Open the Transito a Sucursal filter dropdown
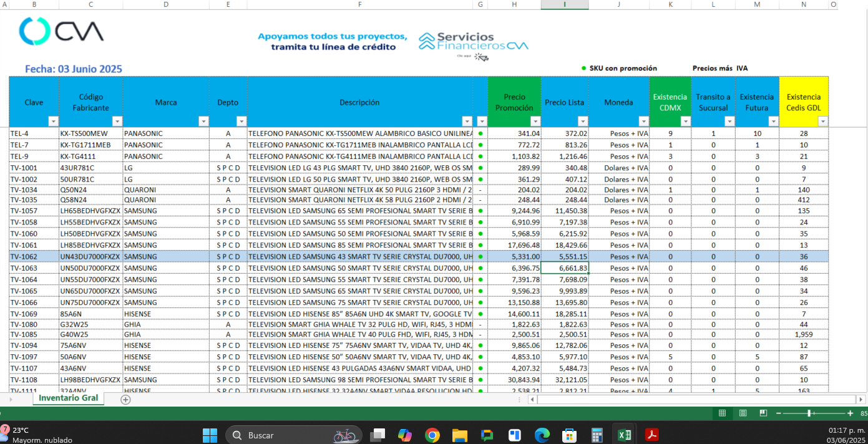The height and width of the screenshot is (444, 868). tap(729, 121)
